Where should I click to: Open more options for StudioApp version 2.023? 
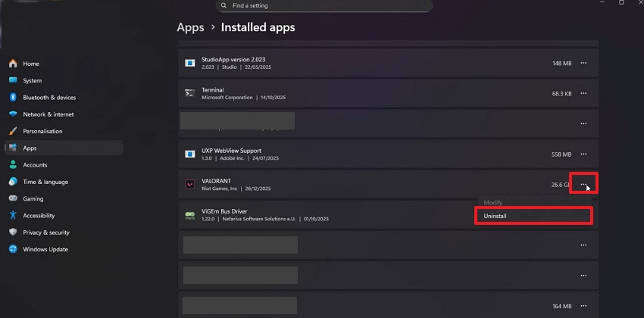pos(583,63)
